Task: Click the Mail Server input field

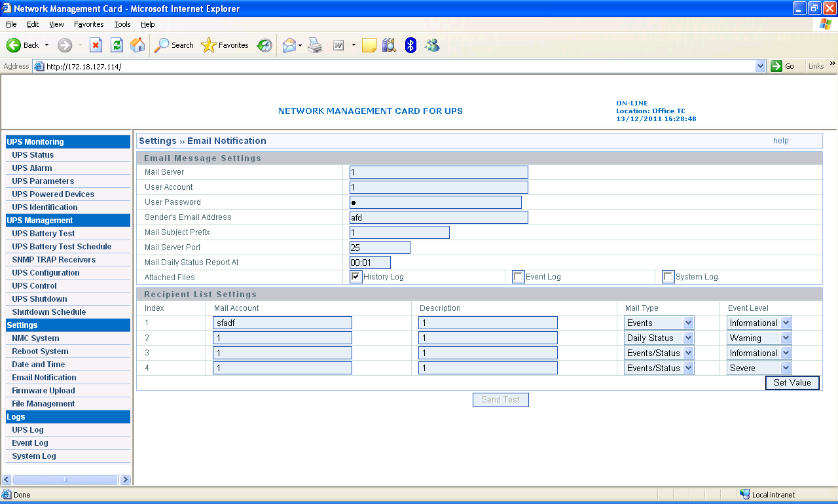Action: coord(439,172)
